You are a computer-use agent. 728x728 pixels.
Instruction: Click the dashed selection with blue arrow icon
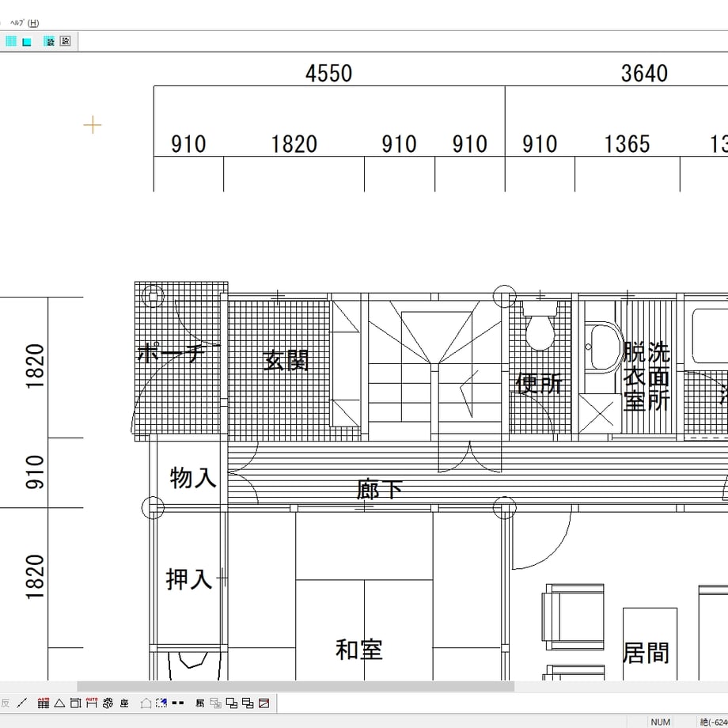point(161,703)
